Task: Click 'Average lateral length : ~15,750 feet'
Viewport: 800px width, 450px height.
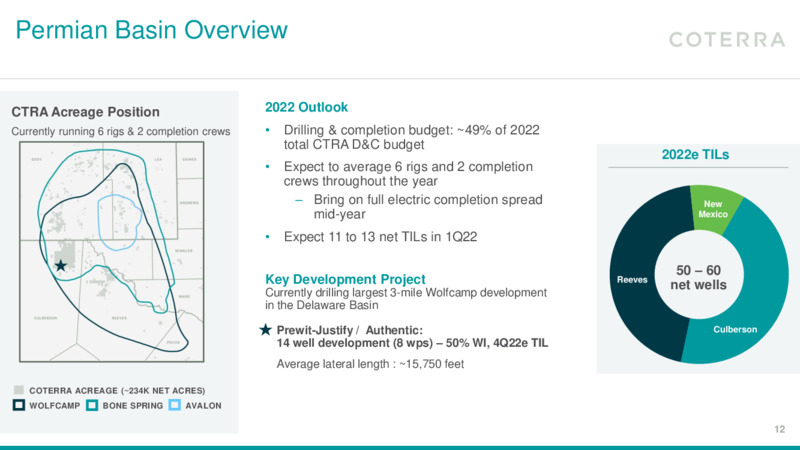Action: pyautogui.click(x=370, y=364)
